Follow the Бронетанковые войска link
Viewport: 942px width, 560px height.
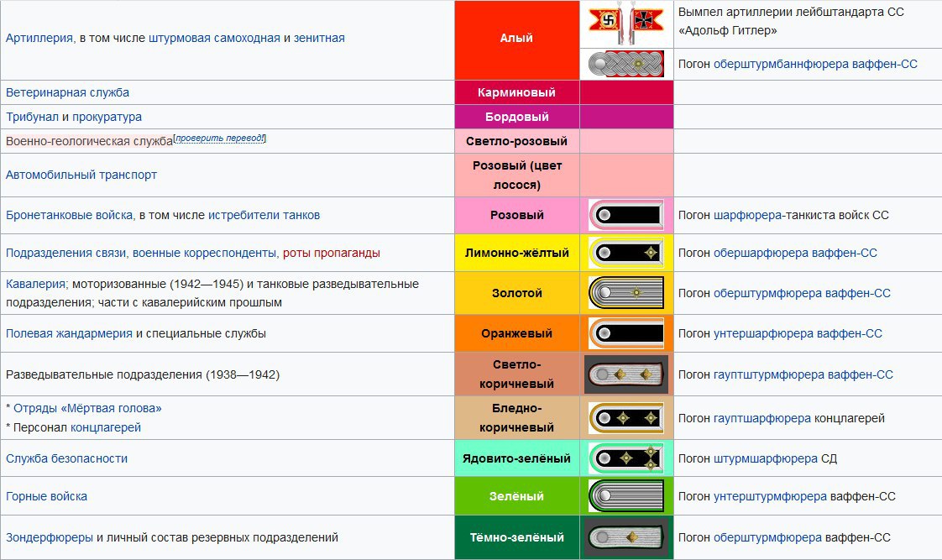click(70, 215)
